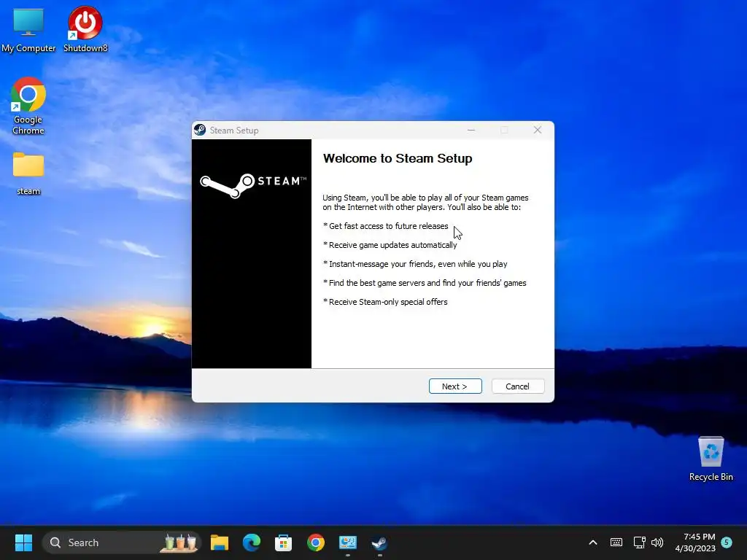Select the Recycle Bin desktop icon
The image size is (747, 560).
point(711,459)
